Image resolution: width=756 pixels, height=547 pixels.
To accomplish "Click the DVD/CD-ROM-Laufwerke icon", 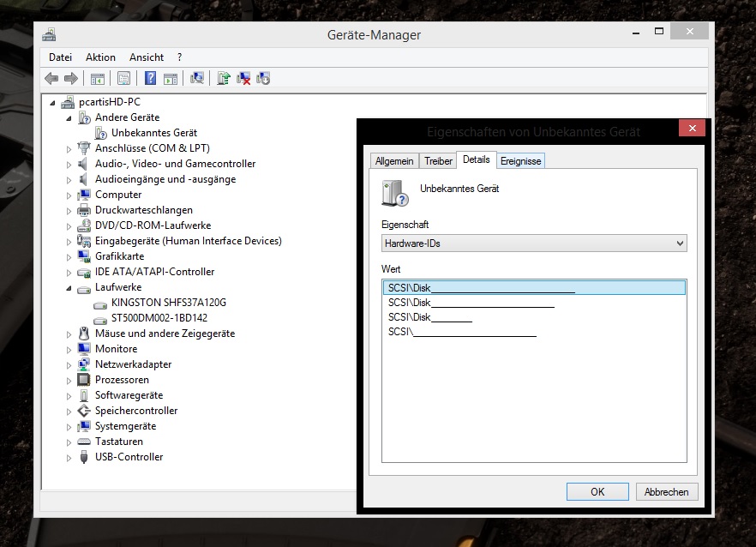I will (x=84, y=225).
